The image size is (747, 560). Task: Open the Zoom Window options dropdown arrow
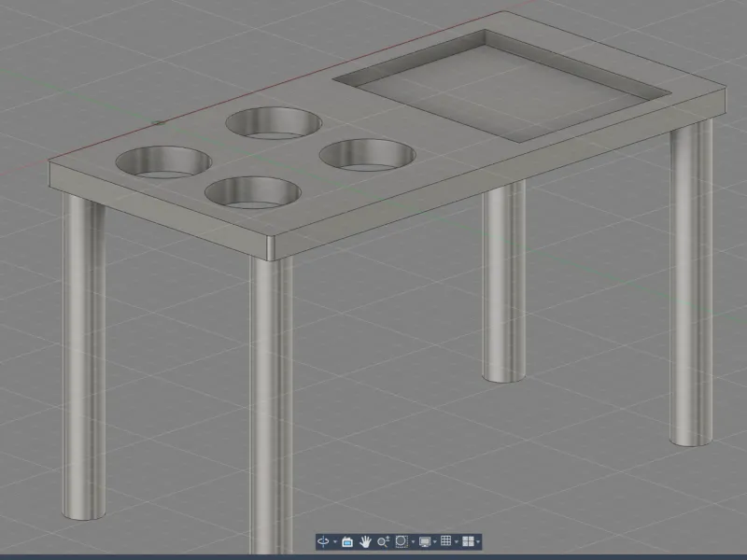click(x=413, y=542)
